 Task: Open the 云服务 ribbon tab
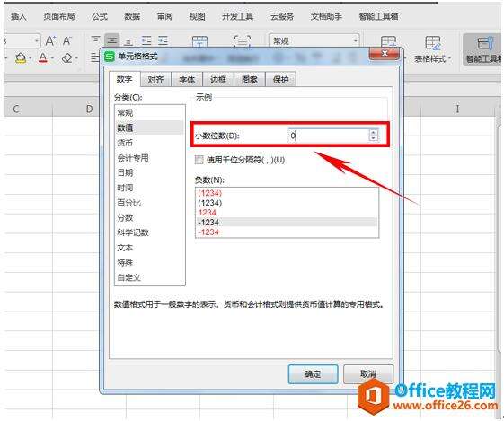282,16
